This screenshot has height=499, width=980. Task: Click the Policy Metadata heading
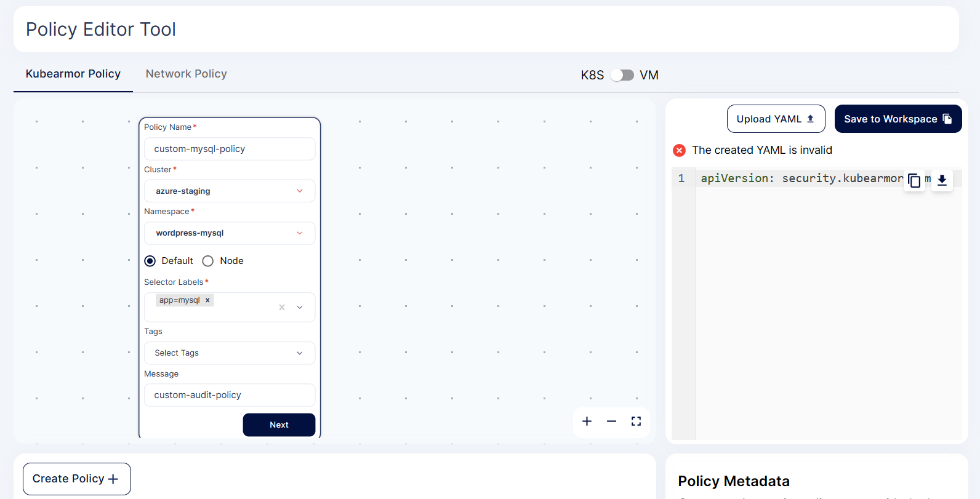(x=734, y=481)
